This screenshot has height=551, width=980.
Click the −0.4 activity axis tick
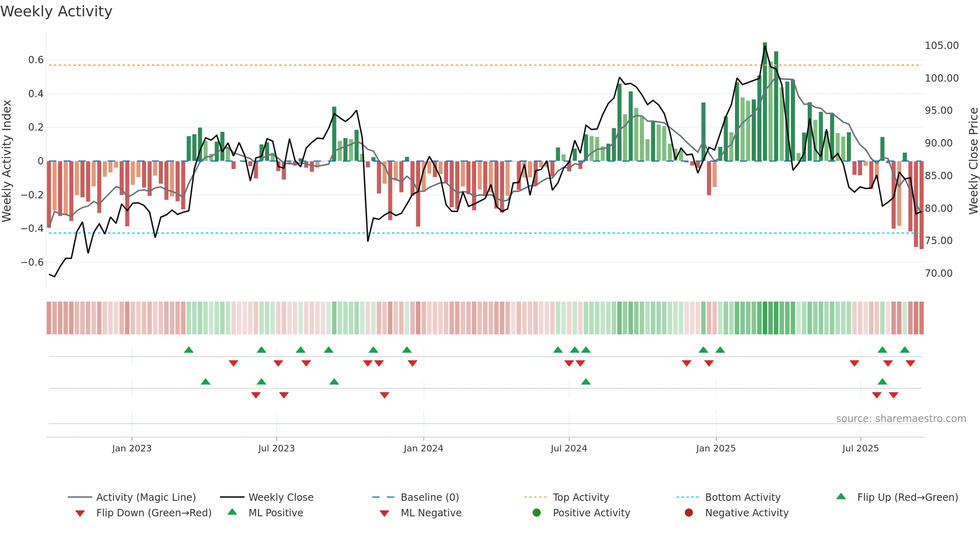(x=32, y=228)
